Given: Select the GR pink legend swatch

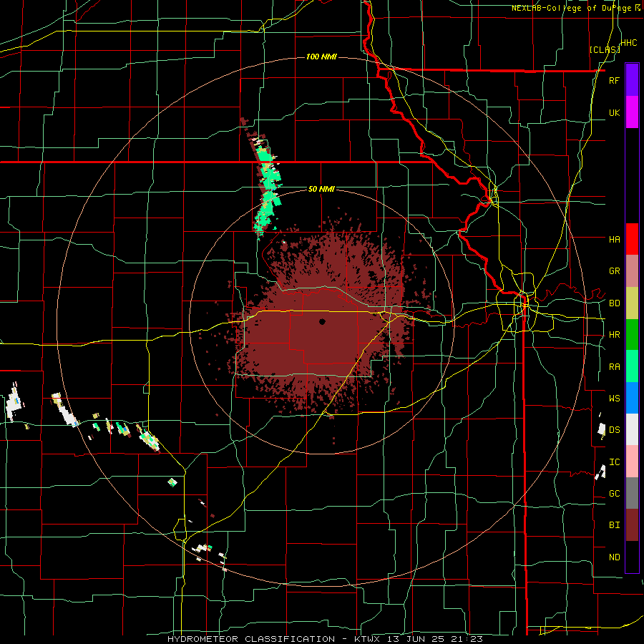Looking at the screenshot, I should pos(632,270).
